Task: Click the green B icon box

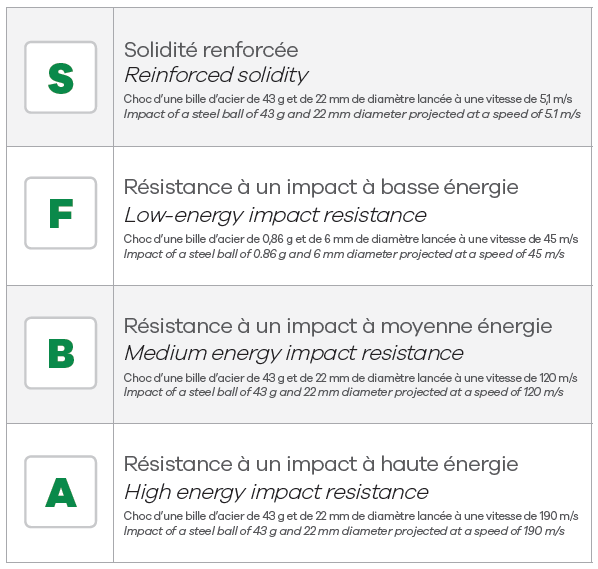Action: point(61,353)
